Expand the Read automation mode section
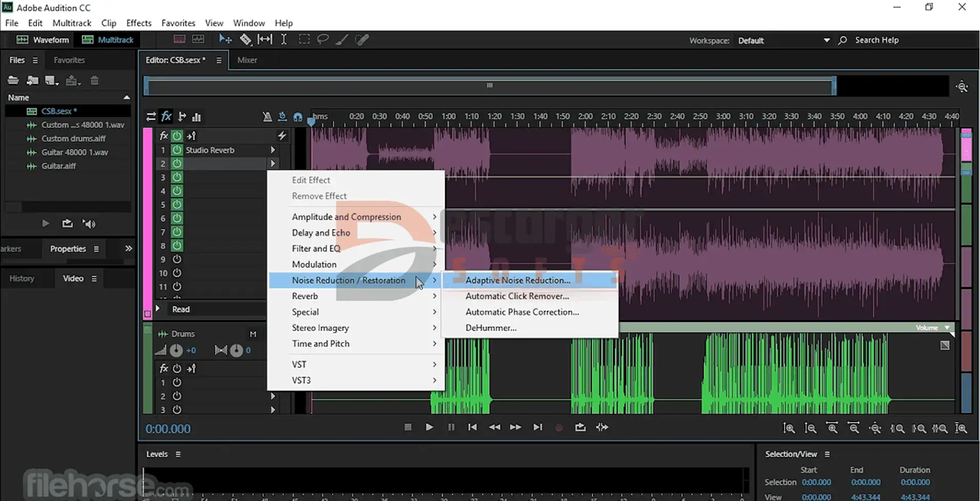980x501 pixels. coord(158,309)
